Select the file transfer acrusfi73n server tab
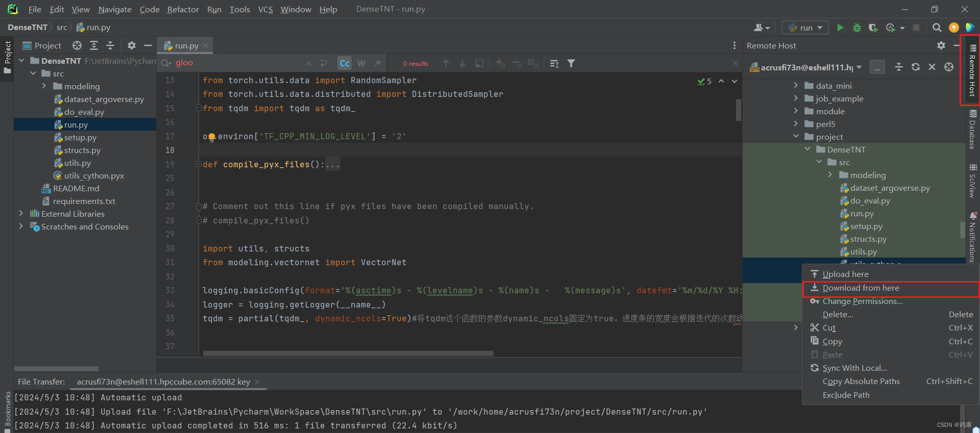980x433 pixels. (x=168, y=381)
